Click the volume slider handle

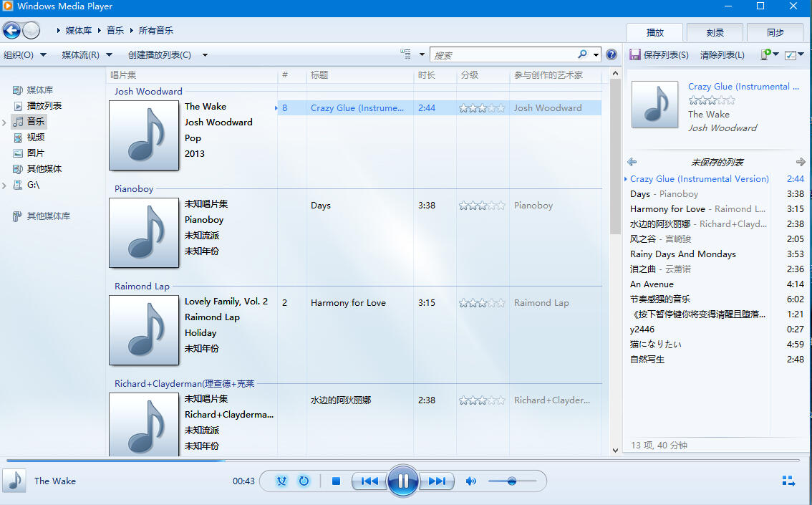512,481
